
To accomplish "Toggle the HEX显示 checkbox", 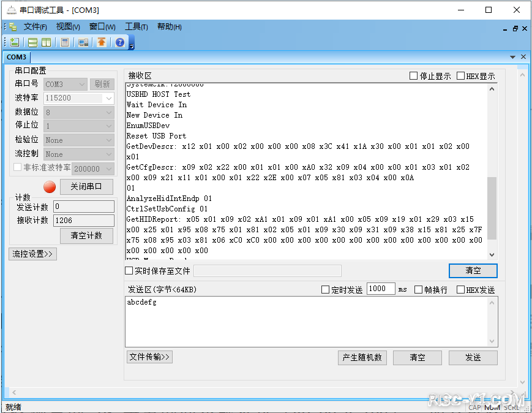I will click(x=460, y=76).
